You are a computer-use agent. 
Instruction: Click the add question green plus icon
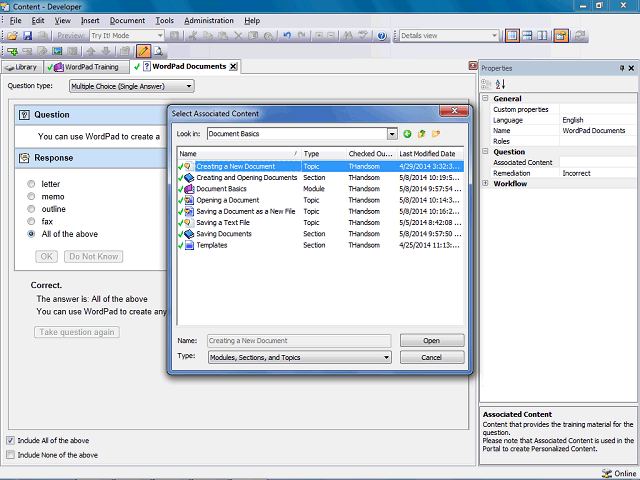(x=12, y=51)
